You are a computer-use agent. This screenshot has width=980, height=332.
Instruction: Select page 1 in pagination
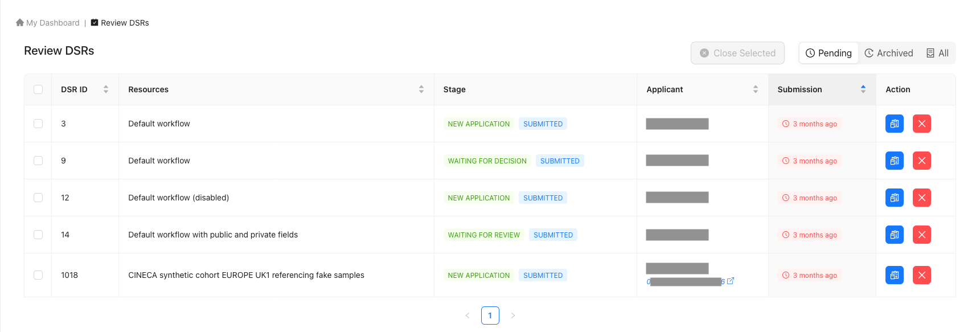pos(490,315)
